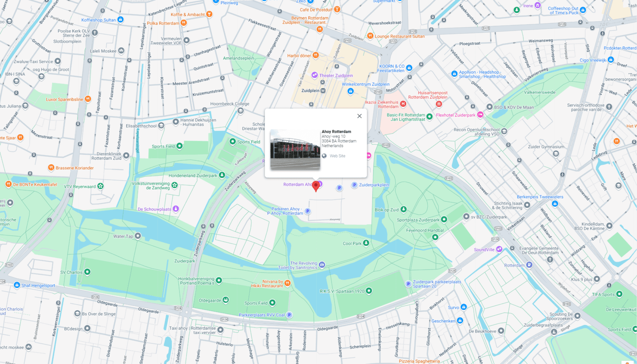Click Hondeneiland Zuiderpark park icon

[x=222, y=175]
